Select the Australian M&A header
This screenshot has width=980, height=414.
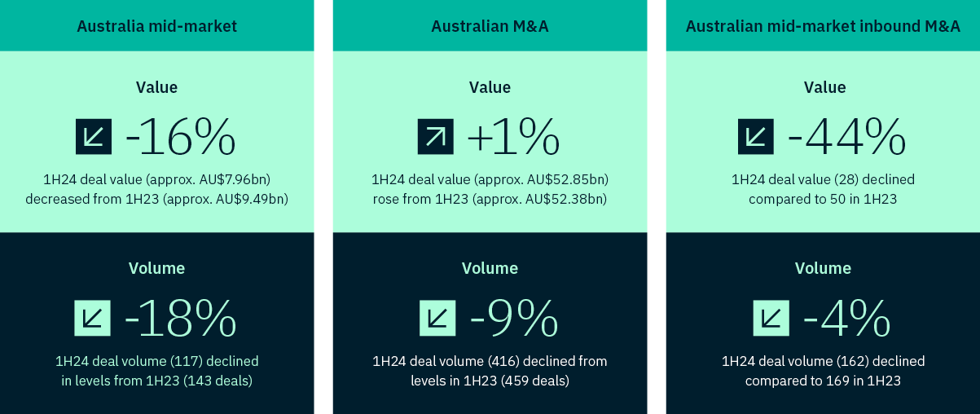[490, 26]
